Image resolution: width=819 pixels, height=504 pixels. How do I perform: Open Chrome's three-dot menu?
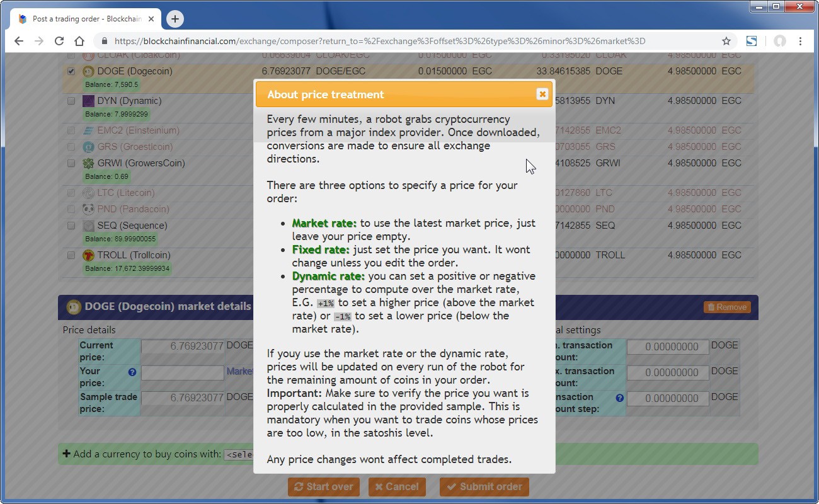800,41
